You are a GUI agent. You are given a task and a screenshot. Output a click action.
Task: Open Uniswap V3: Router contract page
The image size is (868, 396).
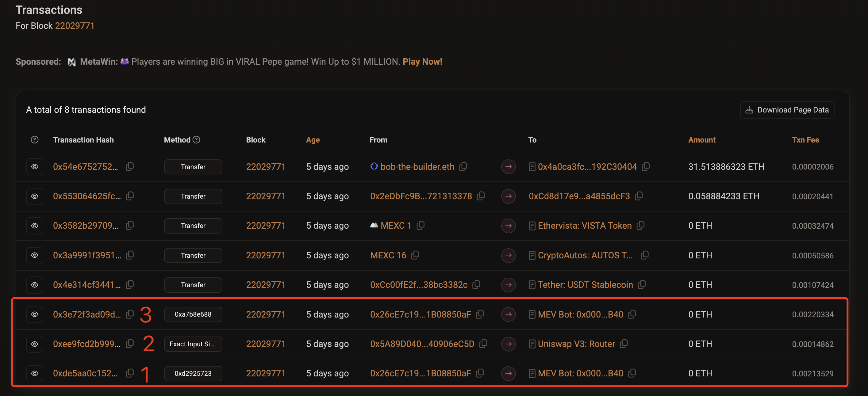(576, 344)
